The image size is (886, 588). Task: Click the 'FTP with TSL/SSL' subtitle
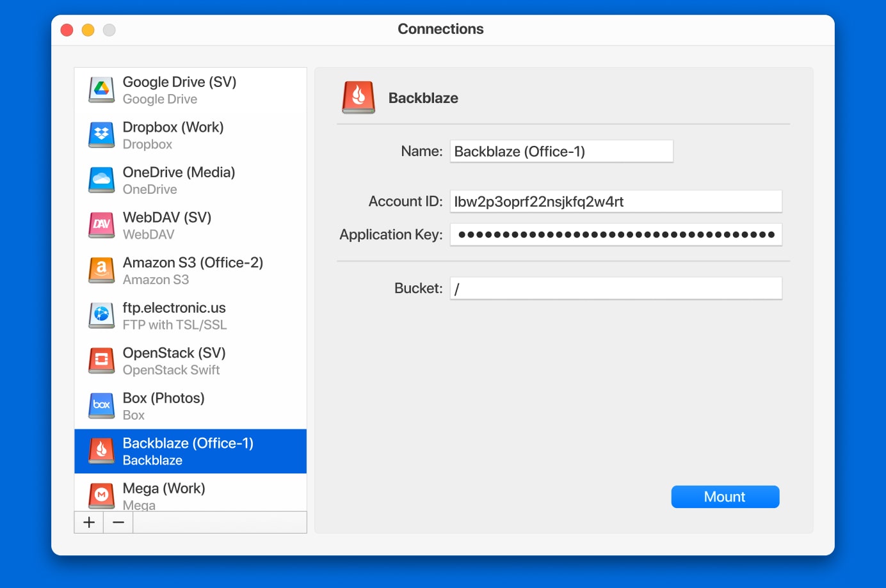(x=175, y=325)
